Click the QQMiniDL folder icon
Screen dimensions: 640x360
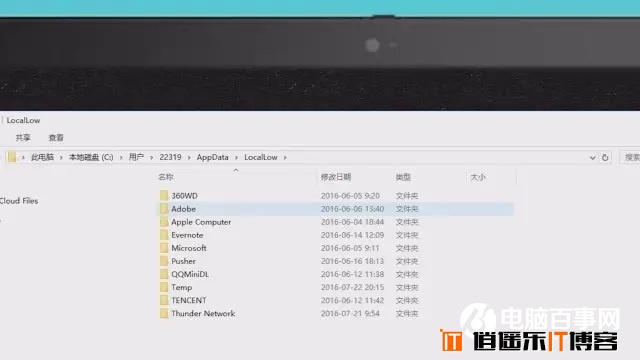(x=164, y=274)
